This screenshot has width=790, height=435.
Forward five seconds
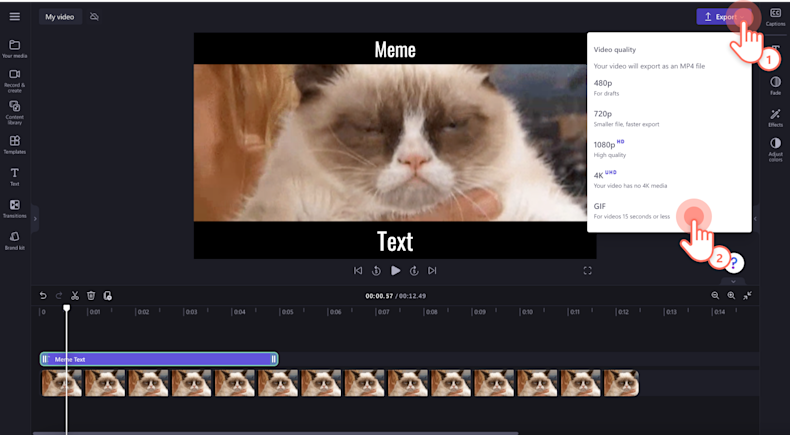point(414,271)
